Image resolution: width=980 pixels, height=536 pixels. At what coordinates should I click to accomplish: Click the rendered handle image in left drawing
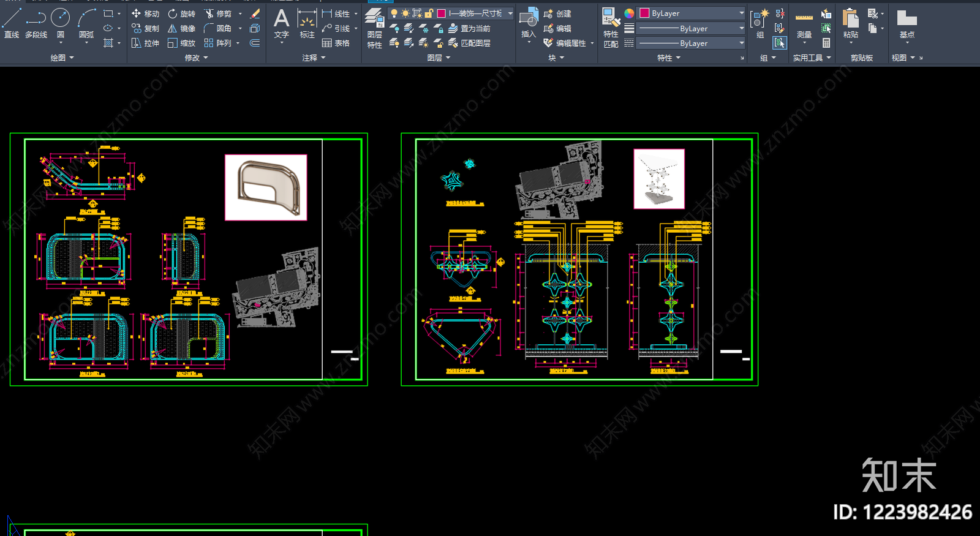pyautogui.click(x=266, y=187)
